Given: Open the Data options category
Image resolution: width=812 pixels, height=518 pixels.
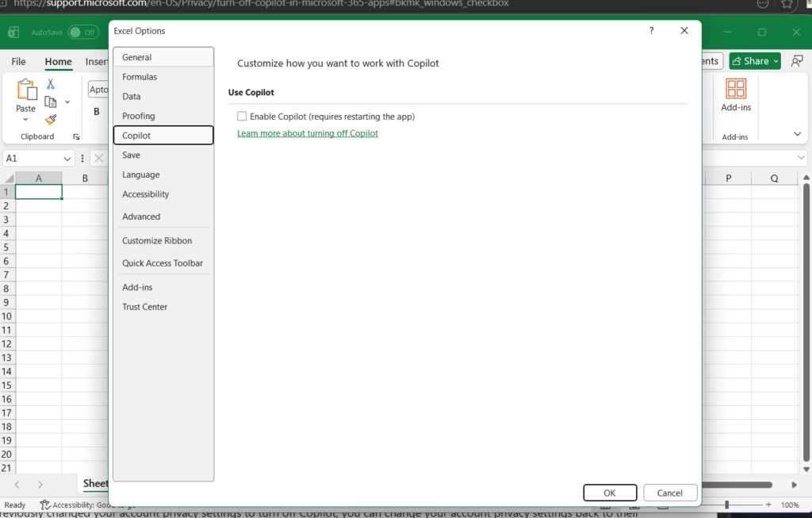Looking at the screenshot, I should point(163,96).
